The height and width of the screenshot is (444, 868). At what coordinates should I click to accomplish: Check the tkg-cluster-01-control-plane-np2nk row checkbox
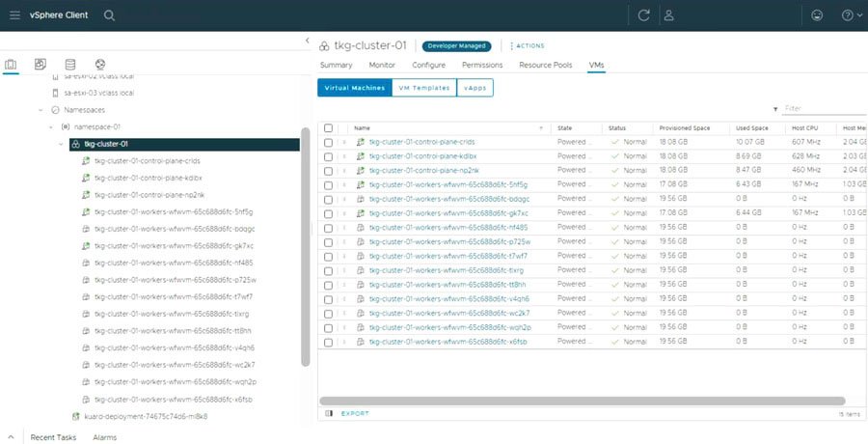click(329, 170)
